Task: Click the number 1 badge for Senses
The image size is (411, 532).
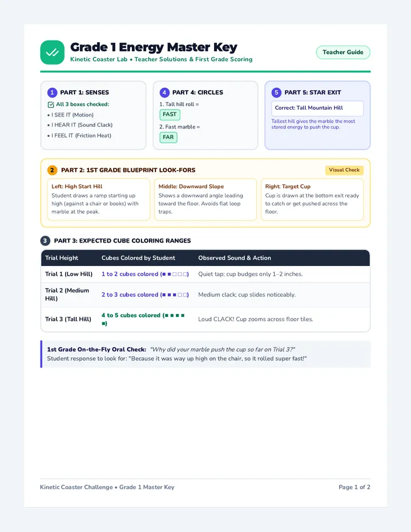Action: [52, 92]
